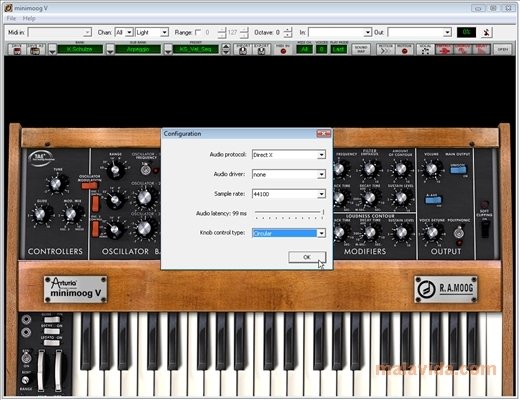Open the Audio driver dropdown
The height and width of the screenshot is (400, 520).
289,174
